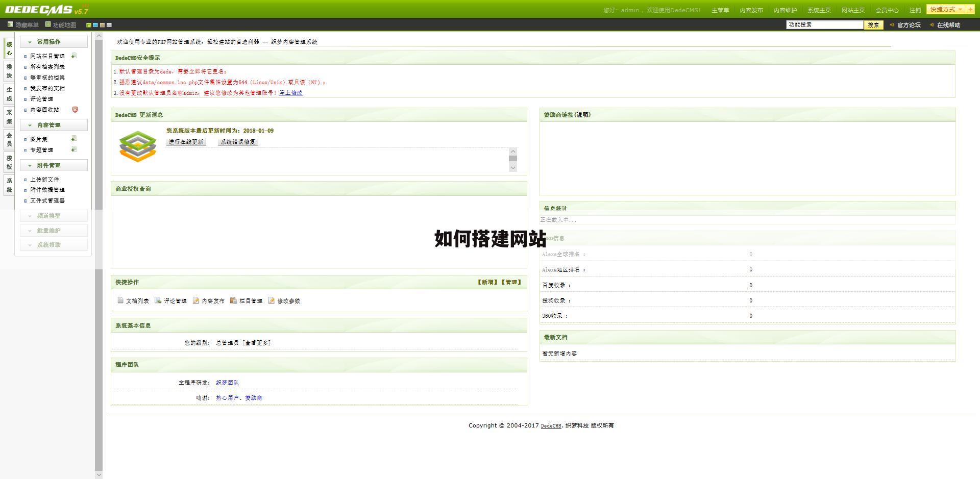Click the add icon beside 网站栏目管理
Screen dimensions: 980x479
[74, 56]
